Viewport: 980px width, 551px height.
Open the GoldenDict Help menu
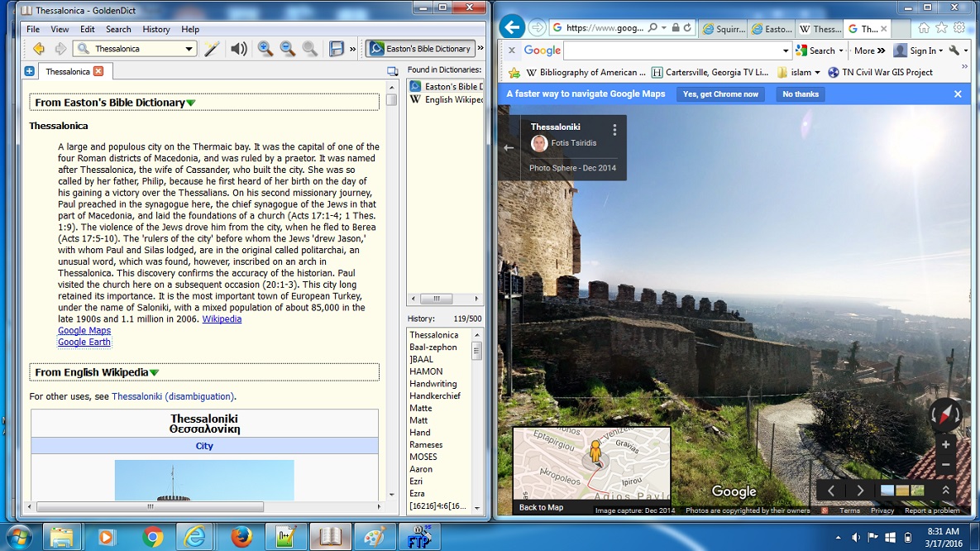pos(190,30)
